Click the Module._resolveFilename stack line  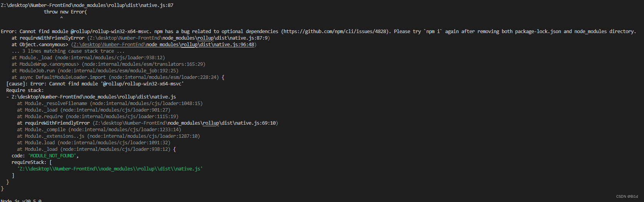(110, 104)
